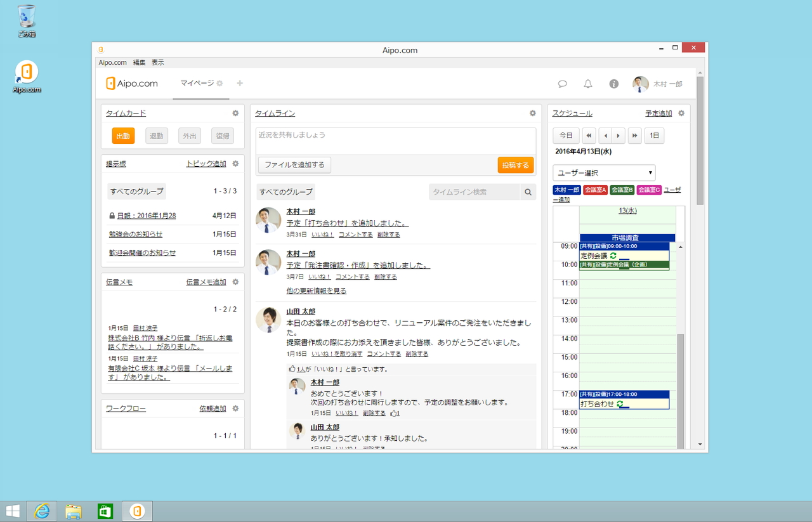Open the 編集 menu
The image size is (812, 522).
coord(139,62)
